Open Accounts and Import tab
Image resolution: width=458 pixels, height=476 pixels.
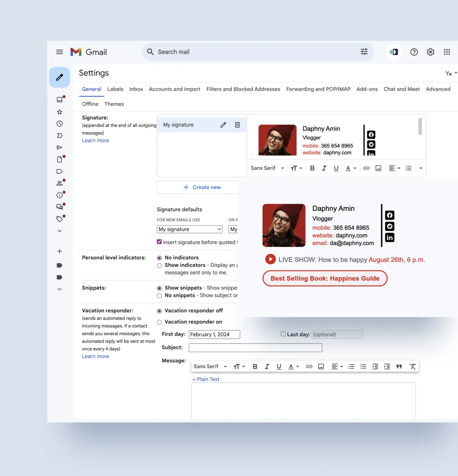click(x=175, y=89)
